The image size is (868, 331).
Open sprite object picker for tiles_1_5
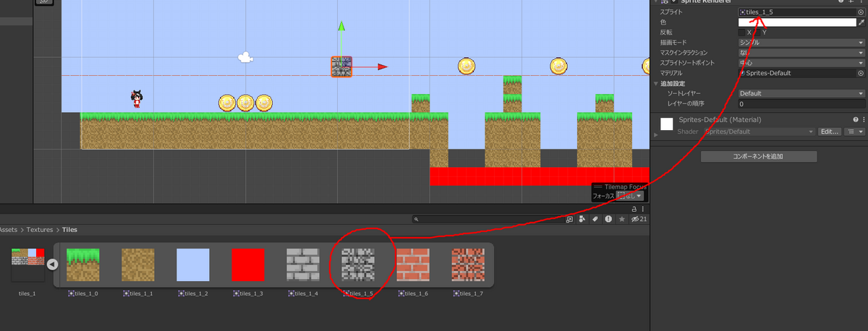pos(861,12)
